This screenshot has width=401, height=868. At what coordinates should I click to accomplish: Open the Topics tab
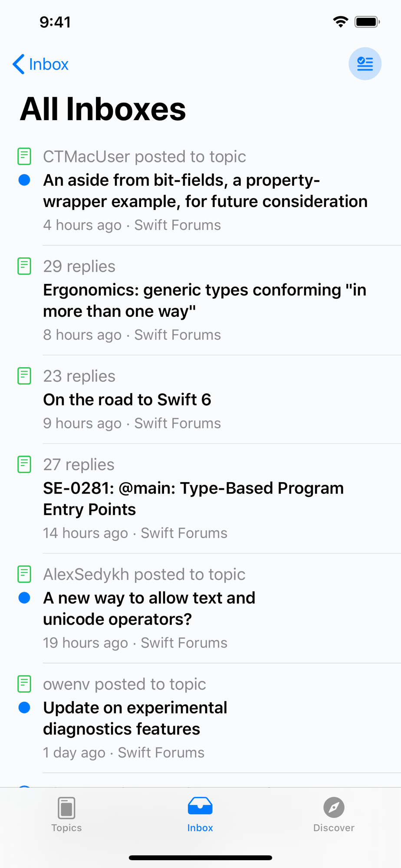tap(66, 815)
